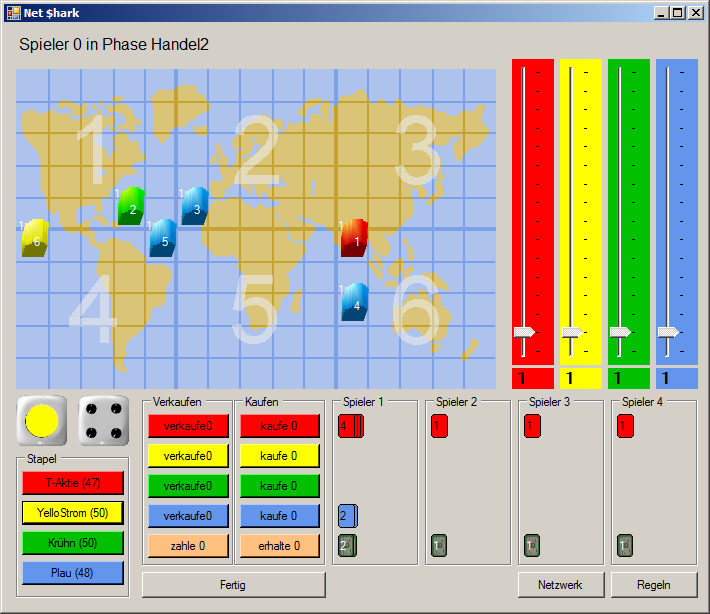The height and width of the screenshot is (614, 710).
Task: Select the green building numbered 2
Action: coord(131,207)
